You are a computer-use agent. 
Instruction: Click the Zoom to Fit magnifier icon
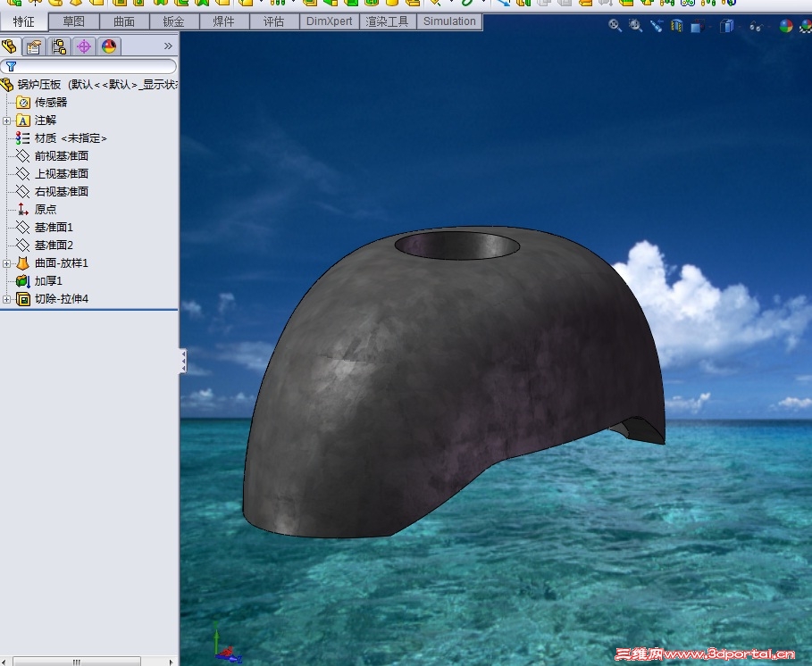(x=615, y=25)
